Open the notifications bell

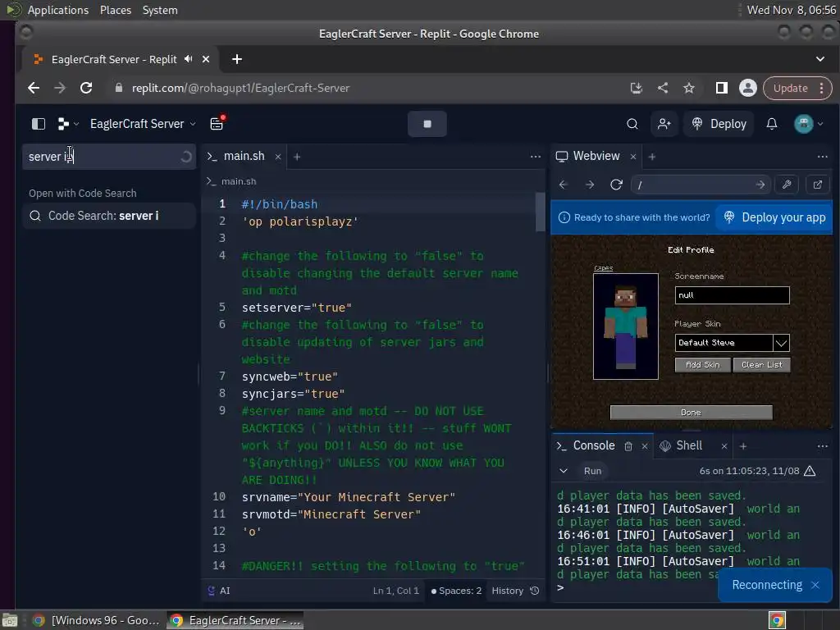coord(771,124)
